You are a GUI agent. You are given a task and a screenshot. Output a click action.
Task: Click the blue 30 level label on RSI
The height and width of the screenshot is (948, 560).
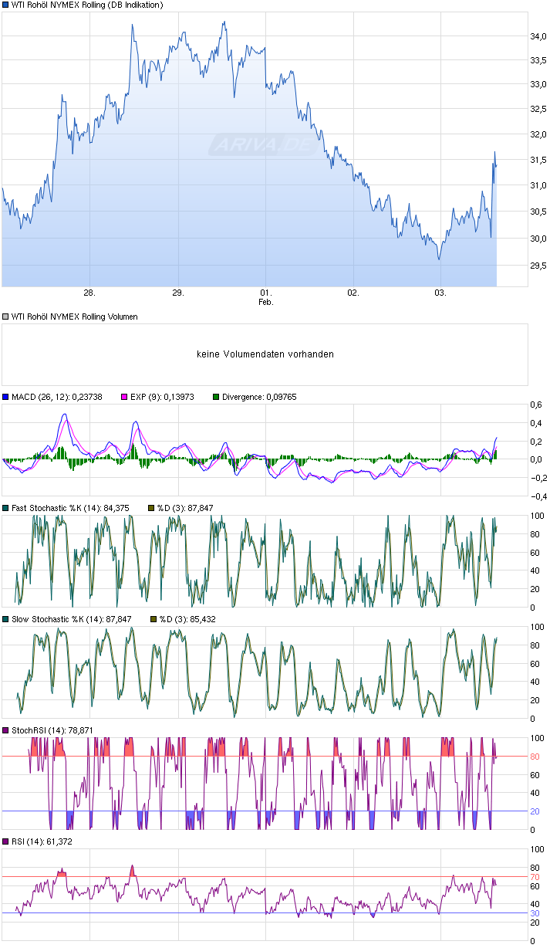[x=534, y=914]
